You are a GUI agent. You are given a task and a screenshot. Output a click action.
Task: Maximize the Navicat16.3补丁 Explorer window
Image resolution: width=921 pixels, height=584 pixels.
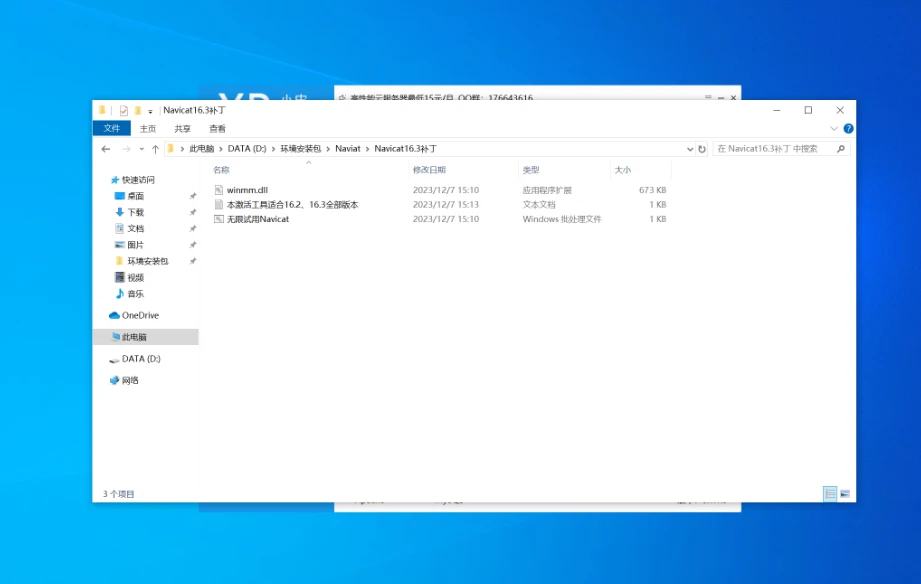coord(808,110)
